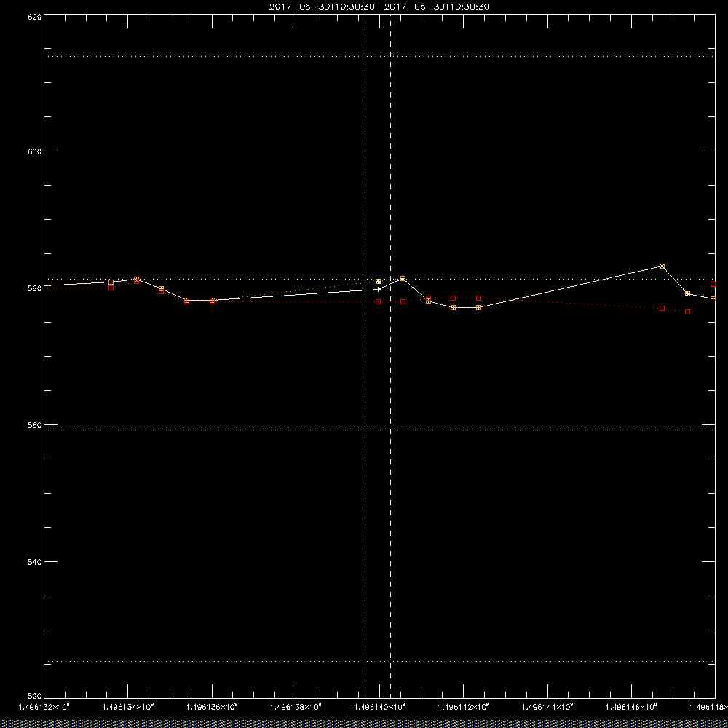Click the 580 y-axis label
The width and height of the screenshot is (728, 728).
(35, 288)
